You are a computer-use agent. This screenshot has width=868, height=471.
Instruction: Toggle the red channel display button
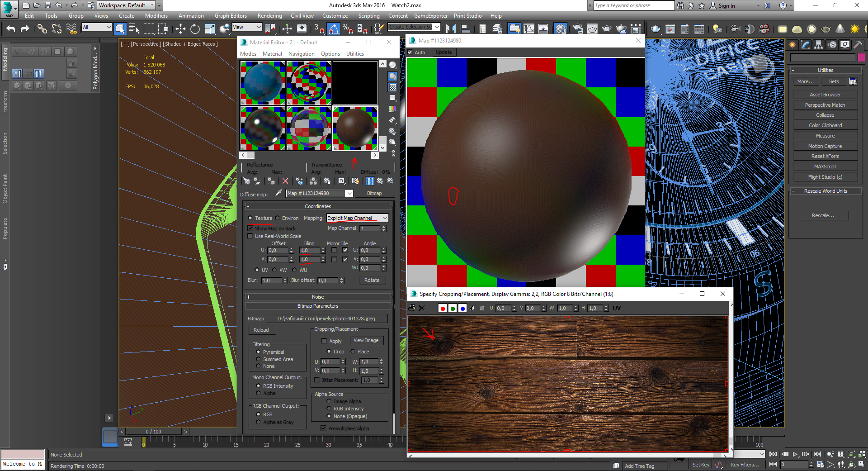[443, 308]
